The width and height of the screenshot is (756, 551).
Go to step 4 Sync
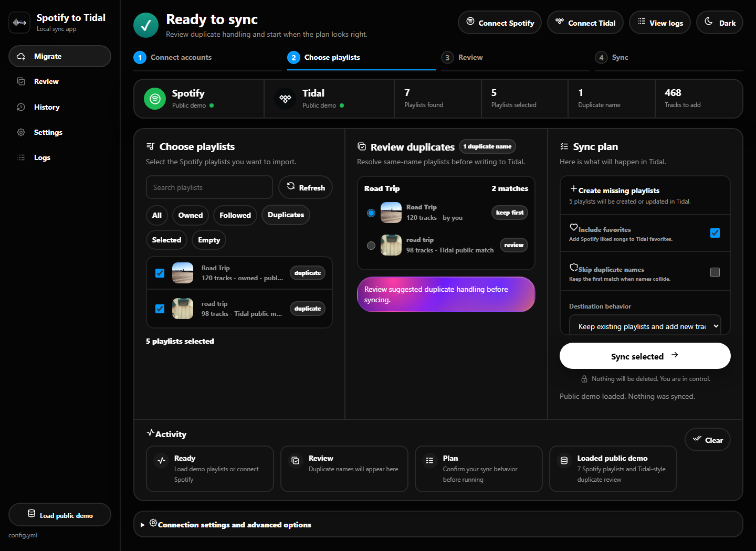tap(669, 58)
